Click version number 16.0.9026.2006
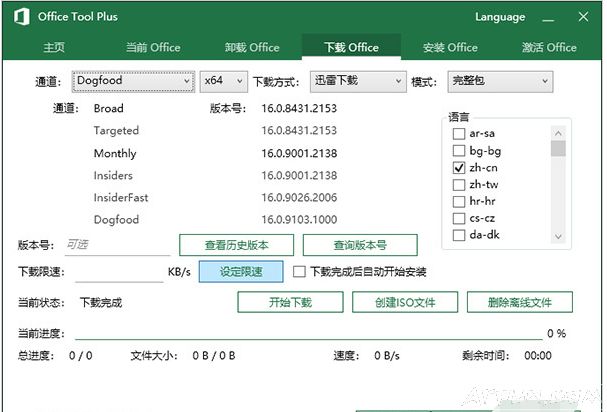 299,197
